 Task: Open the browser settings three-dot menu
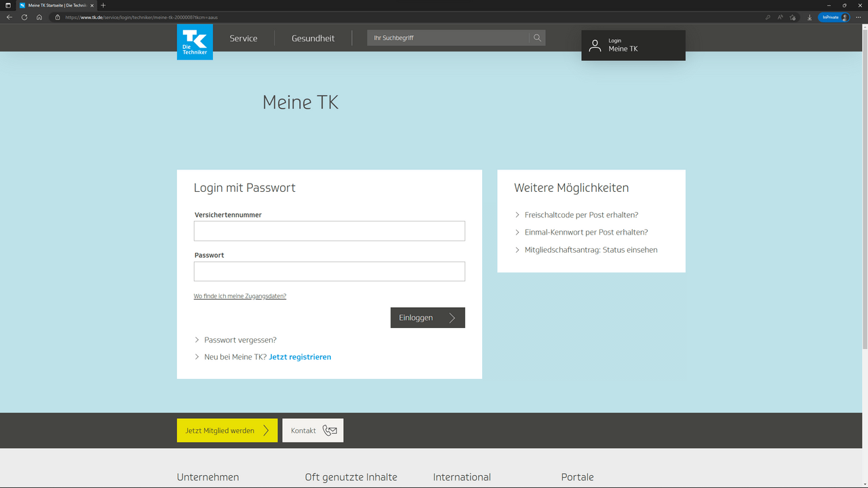859,17
